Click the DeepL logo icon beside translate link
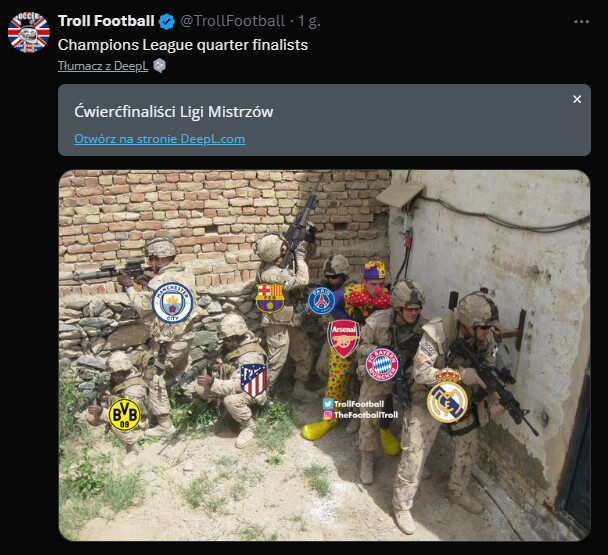608x555 pixels. (x=159, y=66)
